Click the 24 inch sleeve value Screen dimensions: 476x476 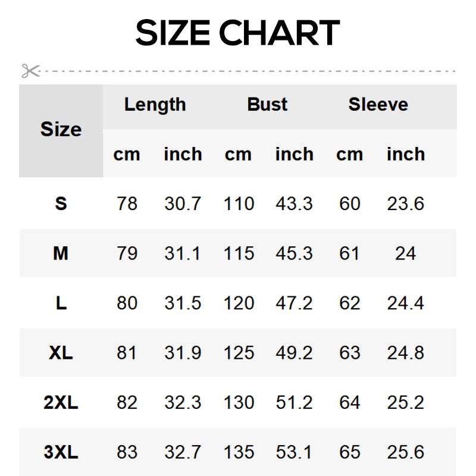point(405,254)
